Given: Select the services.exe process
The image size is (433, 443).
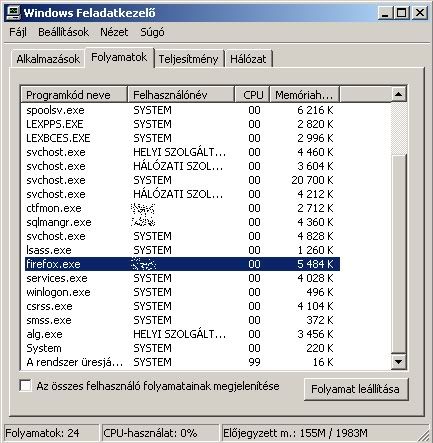Looking at the screenshot, I should click(x=182, y=278).
